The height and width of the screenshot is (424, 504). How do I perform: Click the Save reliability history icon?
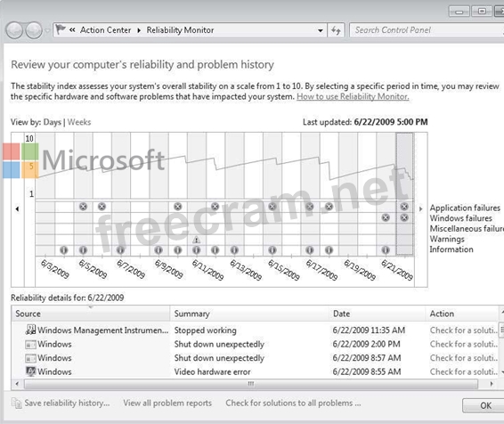(16, 403)
